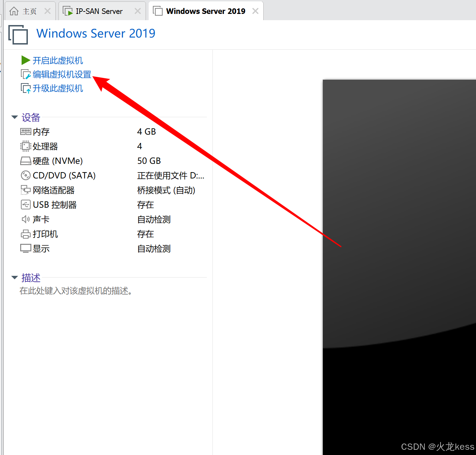This screenshot has width=476, height=455.
Task: Select the Windows Server 2019 tab
Action: coord(206,11)
